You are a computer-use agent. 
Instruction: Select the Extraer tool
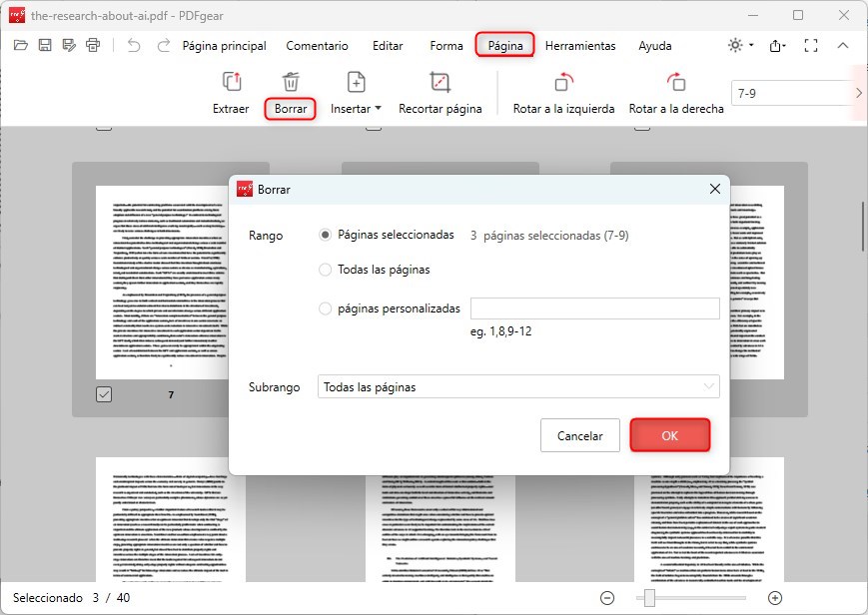(x=231, y=95)
